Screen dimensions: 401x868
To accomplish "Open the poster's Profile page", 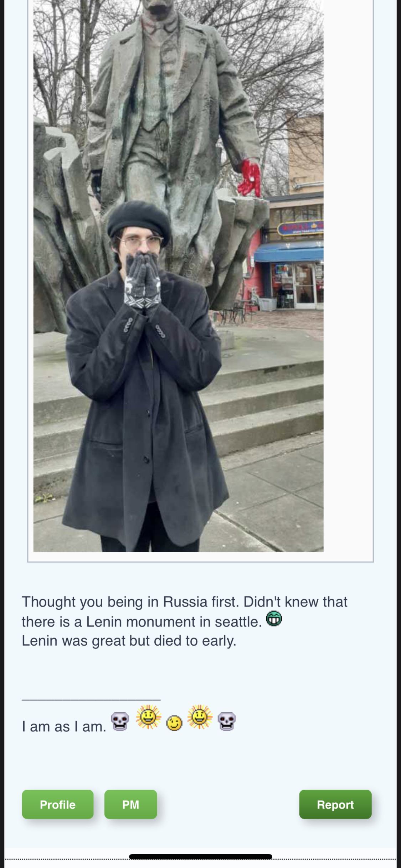I will coord(58,804).
